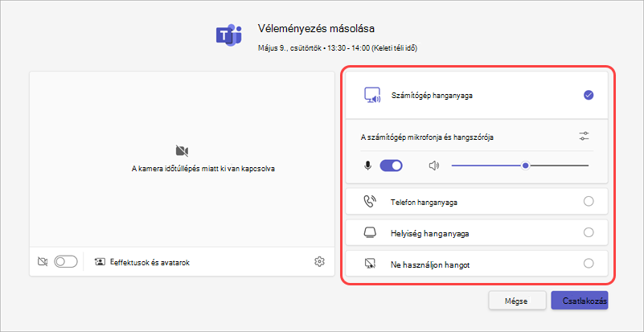This screenshot has height=332, width=644.
Task: Click the crossed-out camera icon in preview
Action: (182, 151)
